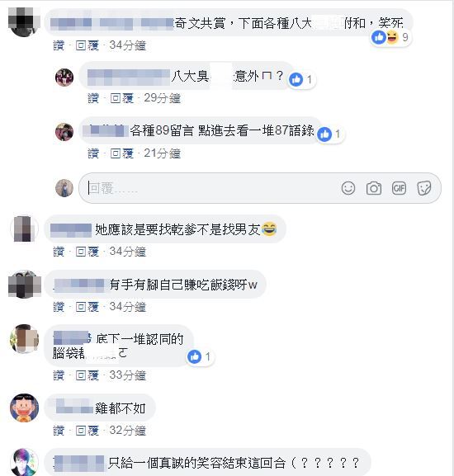The image size is (454, 476).
Task: Reply to the 雞都不如 comment
Action: [x=87, y=431]
